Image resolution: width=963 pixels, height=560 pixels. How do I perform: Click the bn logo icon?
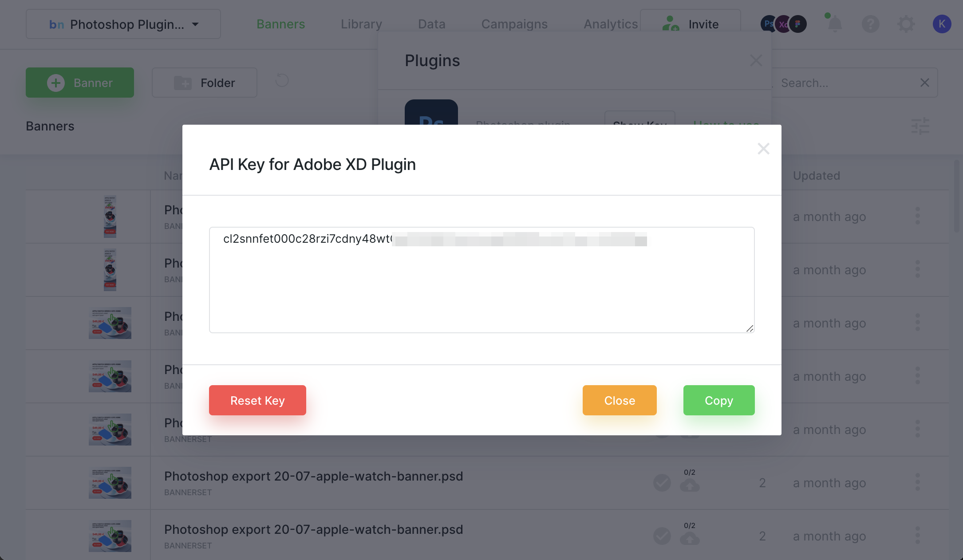[56, 24]
